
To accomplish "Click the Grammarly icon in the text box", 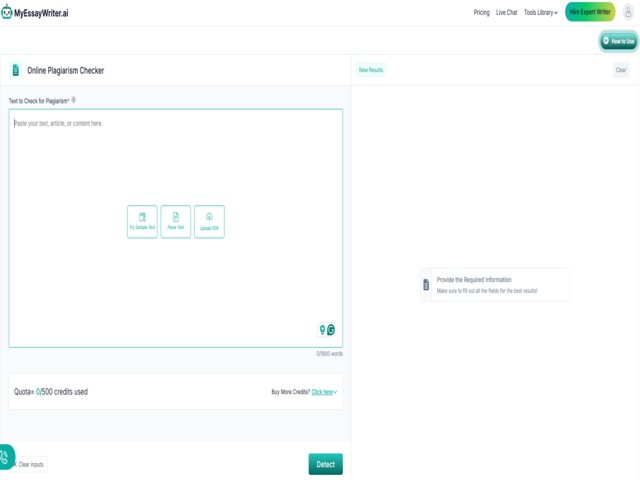I will pos(331,330).
